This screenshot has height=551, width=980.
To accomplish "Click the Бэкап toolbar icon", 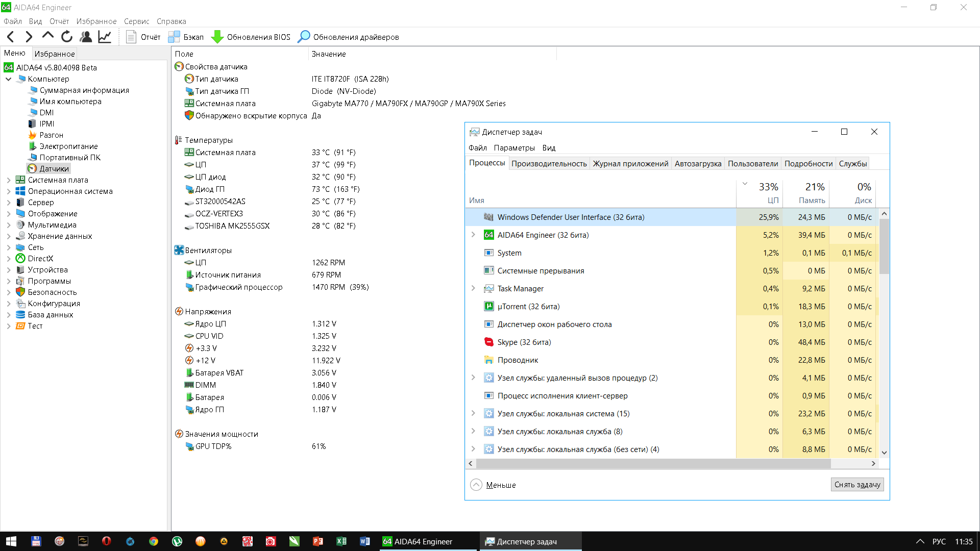I will (x=174, y=37).
